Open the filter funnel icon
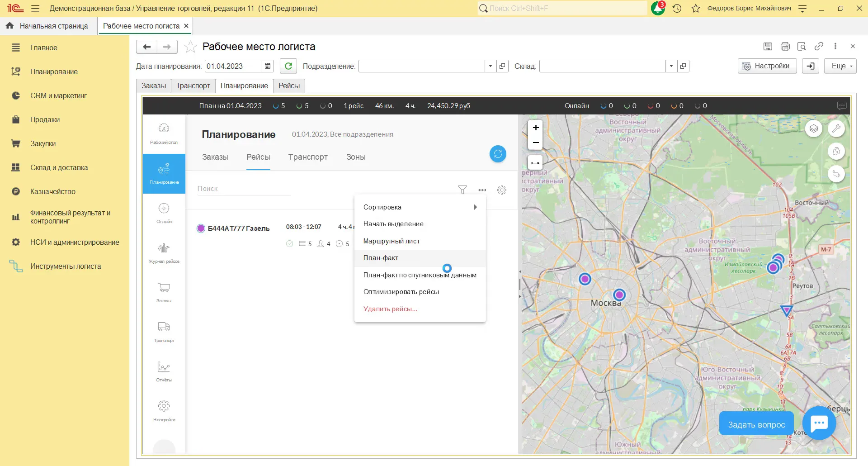Image resolution: width=868 pixels, height=466 pixels. coord(462,190)
